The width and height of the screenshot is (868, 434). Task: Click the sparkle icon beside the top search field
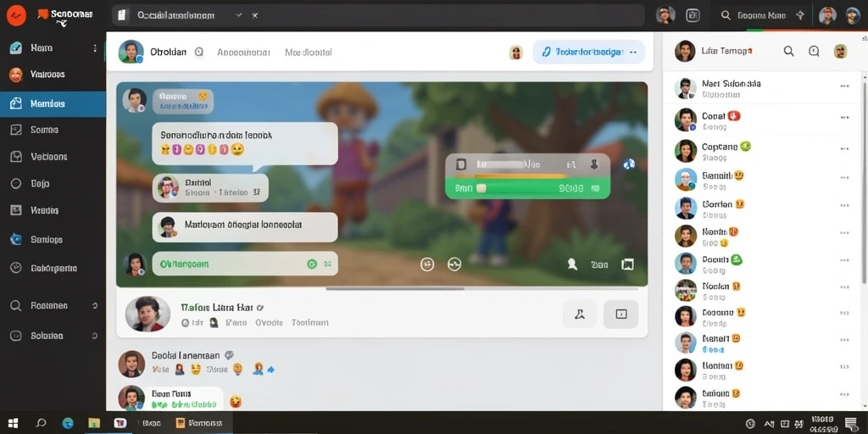tap(800, 15)
